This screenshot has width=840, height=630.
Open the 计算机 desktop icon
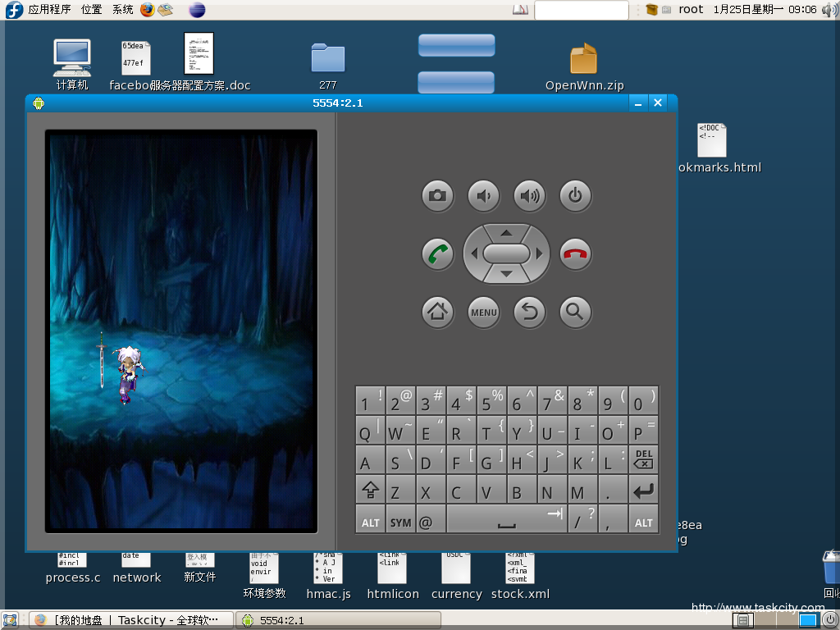click(72, 65)
